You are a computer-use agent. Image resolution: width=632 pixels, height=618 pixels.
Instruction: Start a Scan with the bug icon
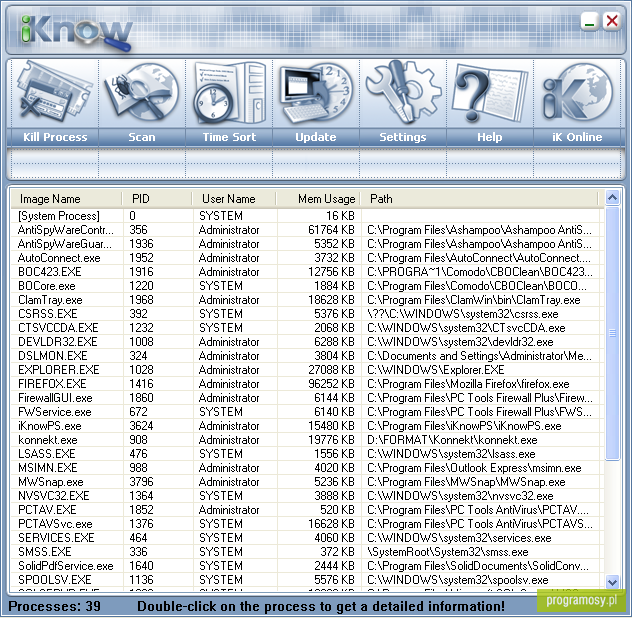coord(142,94)
